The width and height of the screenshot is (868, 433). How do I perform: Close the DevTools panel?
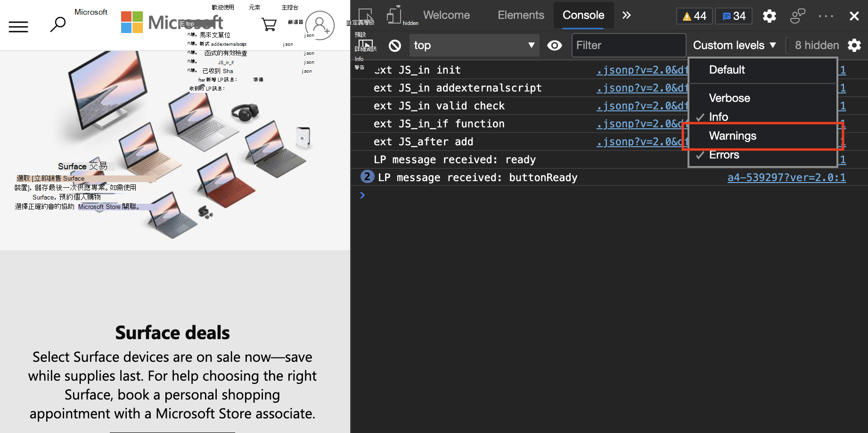[x=854, y=16]
